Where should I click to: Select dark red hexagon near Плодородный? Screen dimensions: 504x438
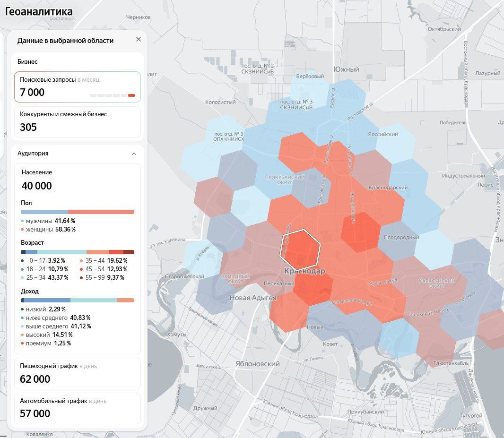pos(360,232)
